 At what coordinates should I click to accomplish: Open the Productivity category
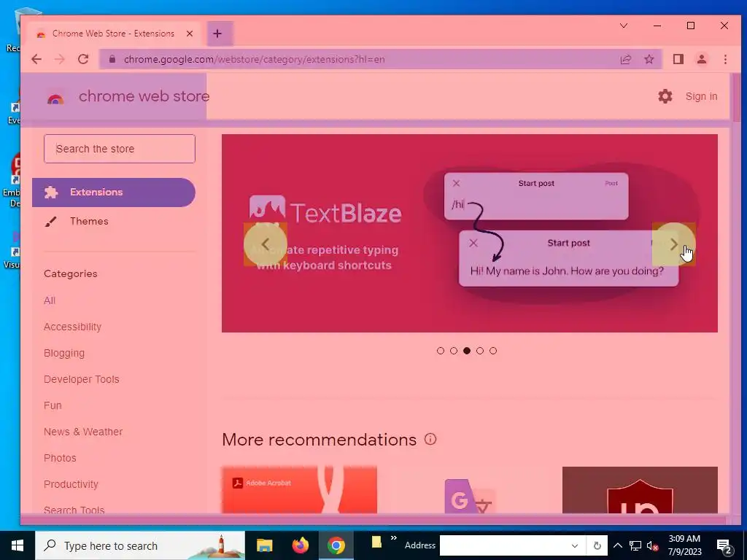pyautogui.click(x=71, y=484)
